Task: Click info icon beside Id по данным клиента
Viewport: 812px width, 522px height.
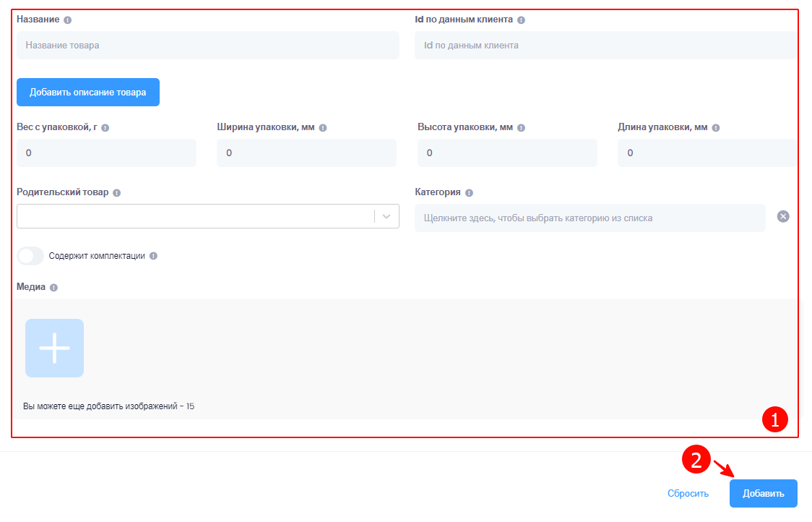Action: pos(521,20)
